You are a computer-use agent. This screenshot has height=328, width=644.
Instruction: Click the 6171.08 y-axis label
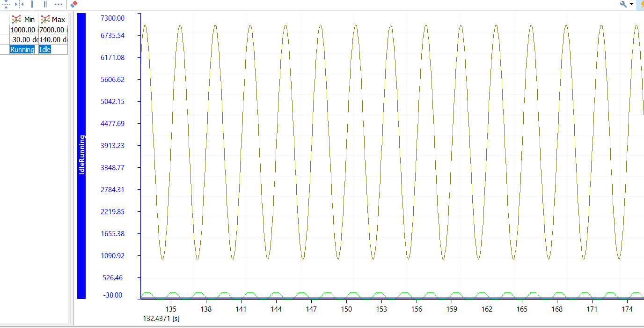(112, 57)
